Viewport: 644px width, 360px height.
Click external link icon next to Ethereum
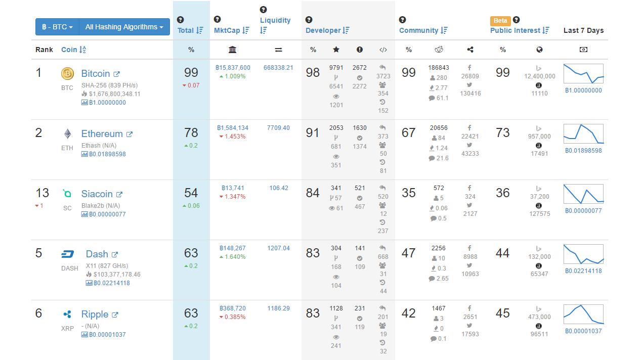tap(130, 134)
